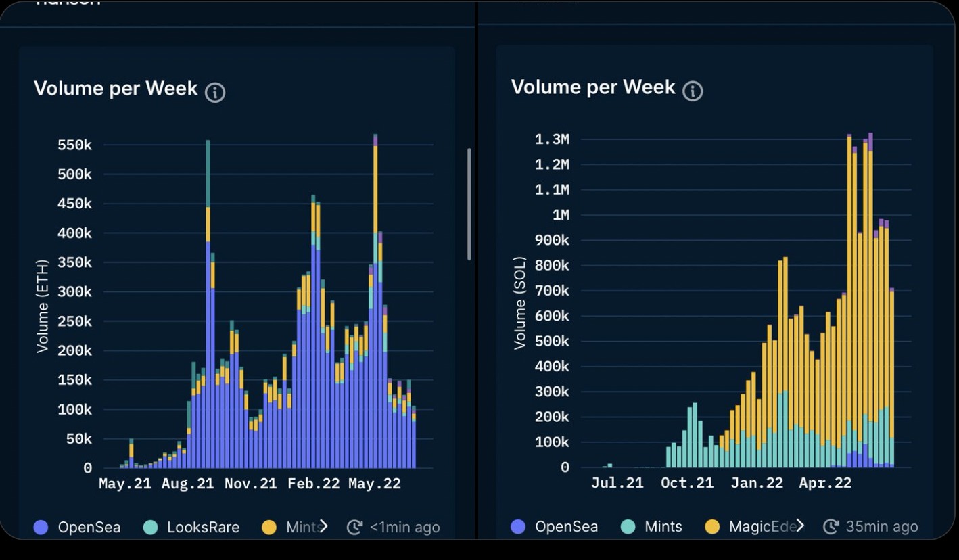
Task: Toggle the OpenSea series label in SOL chart
Action: point(566,527)
